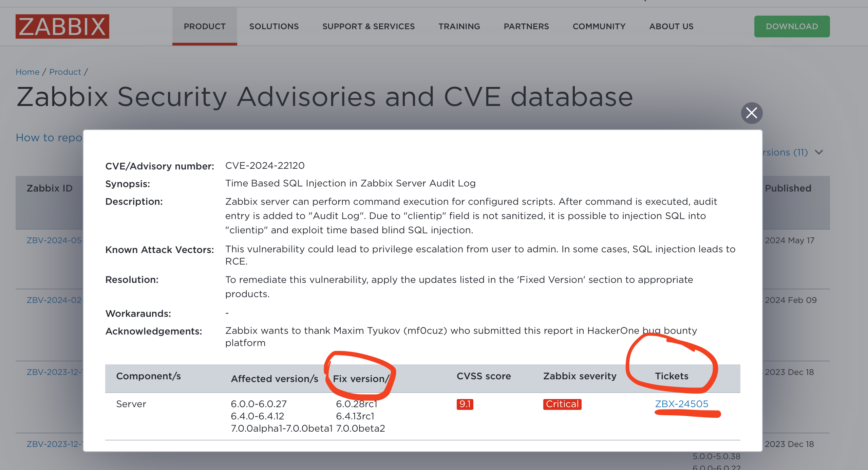Click the page title Zabbix Security Advisories
The height and width of the screenshot is (470, 868).
click(x=324, y=97)
